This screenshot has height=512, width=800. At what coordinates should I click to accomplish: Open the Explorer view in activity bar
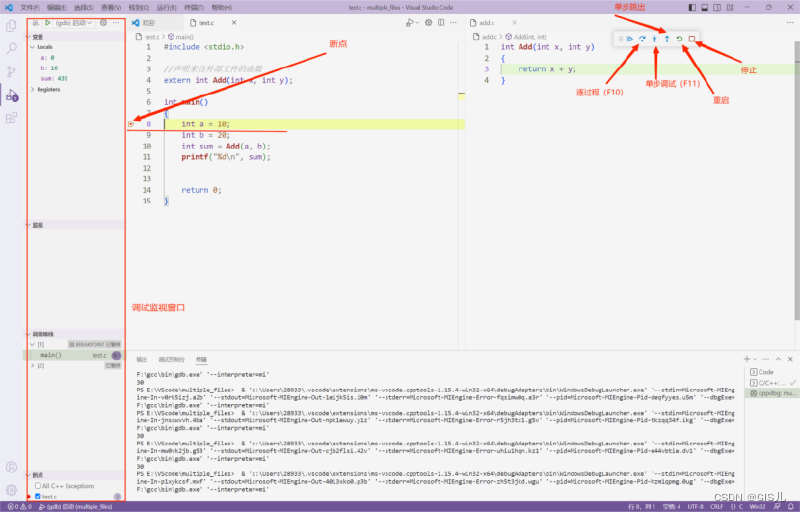point(11,26)
